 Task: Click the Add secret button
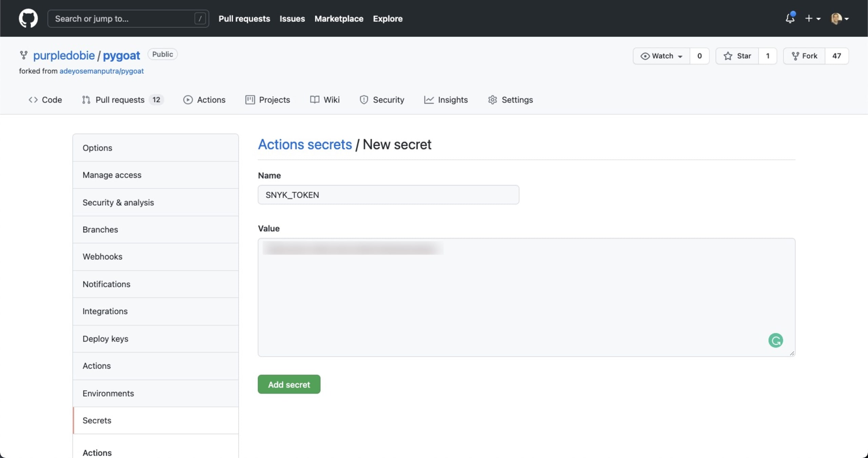tap(289, 384)
